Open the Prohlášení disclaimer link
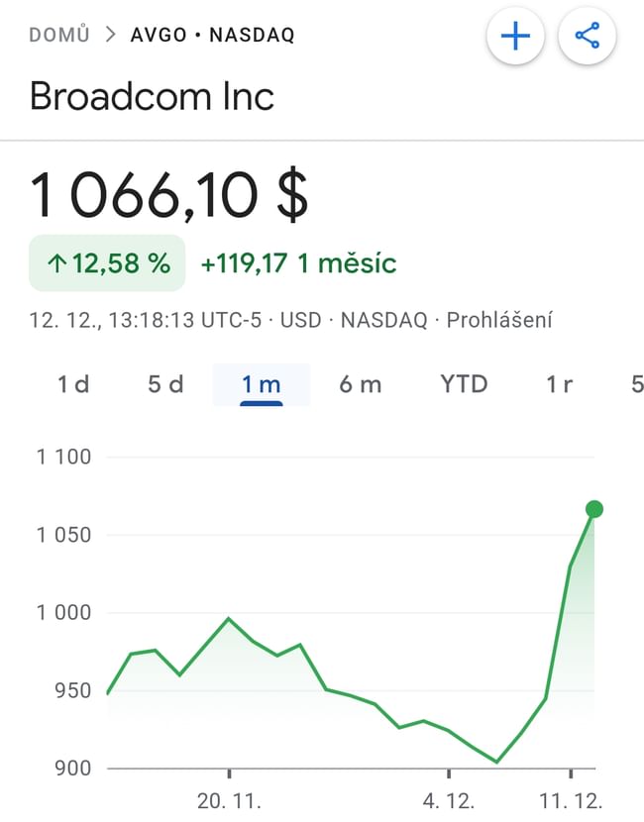644x822 pixels. [x=499, y=320]
